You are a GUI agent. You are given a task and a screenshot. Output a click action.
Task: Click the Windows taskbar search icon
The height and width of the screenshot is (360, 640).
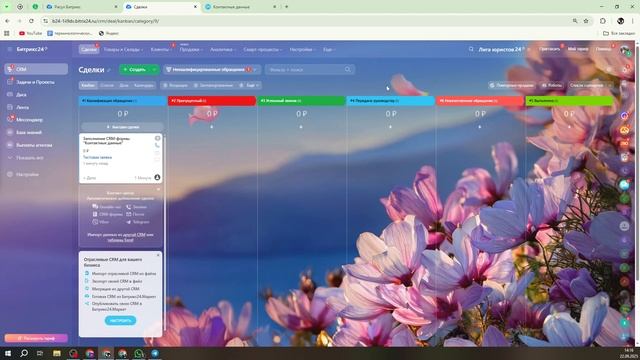[24, 353]
